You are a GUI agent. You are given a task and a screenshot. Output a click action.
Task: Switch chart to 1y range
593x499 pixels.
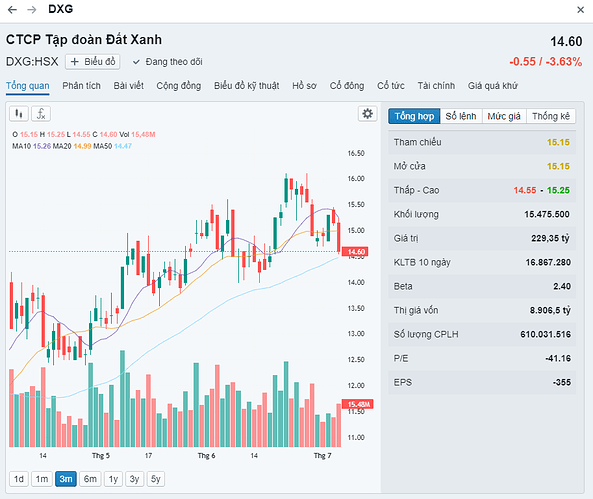113,479
